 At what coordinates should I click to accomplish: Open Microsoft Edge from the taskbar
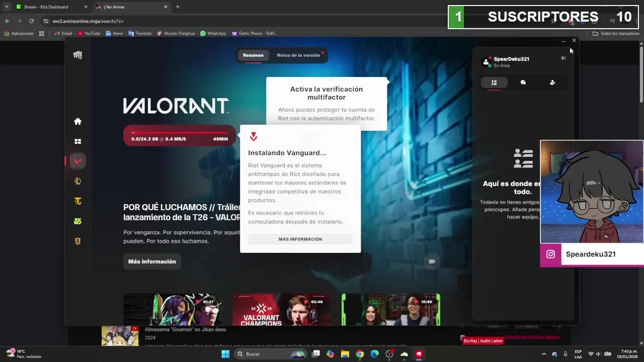click(x=374, y=354)
